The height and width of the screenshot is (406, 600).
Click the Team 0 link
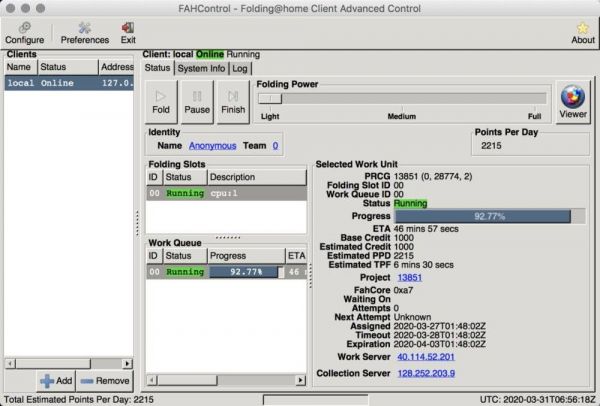(275, 145)
